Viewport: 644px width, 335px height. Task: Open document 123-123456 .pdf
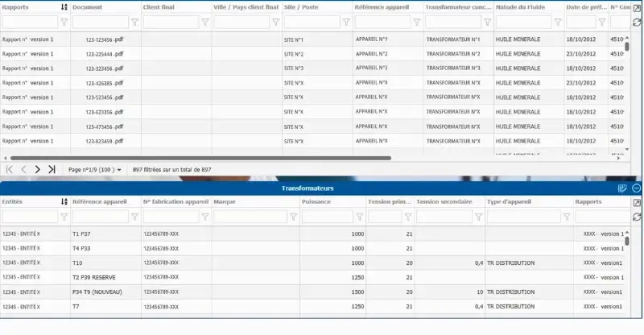coord(105,39)
